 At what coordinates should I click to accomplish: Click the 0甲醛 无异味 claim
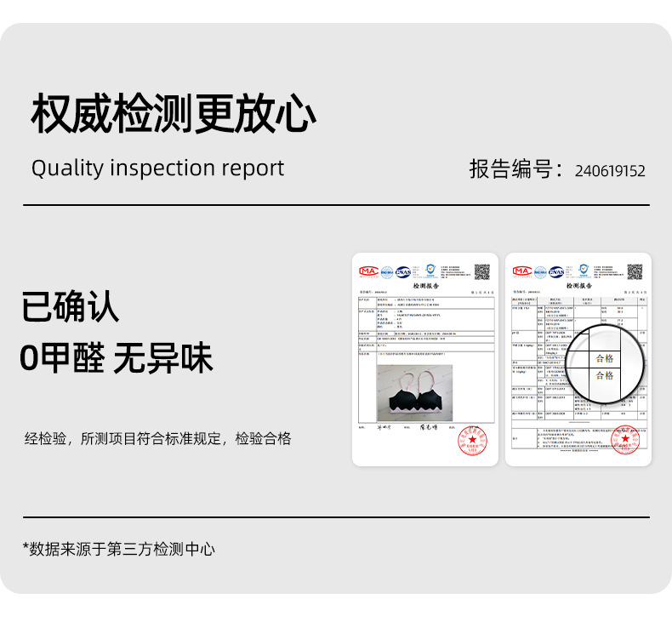click(117, 358)
